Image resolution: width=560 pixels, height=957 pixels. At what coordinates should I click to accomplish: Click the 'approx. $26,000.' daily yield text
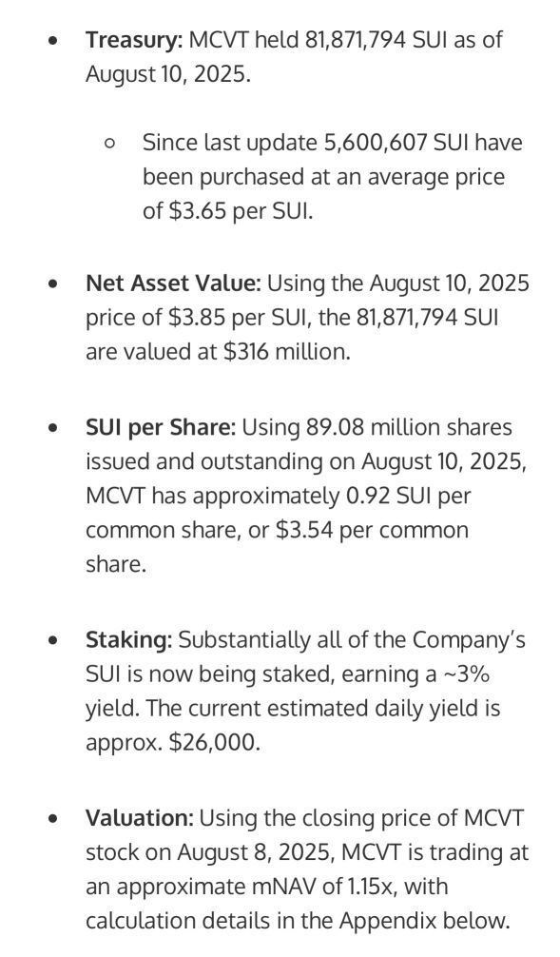click(173, 743)
